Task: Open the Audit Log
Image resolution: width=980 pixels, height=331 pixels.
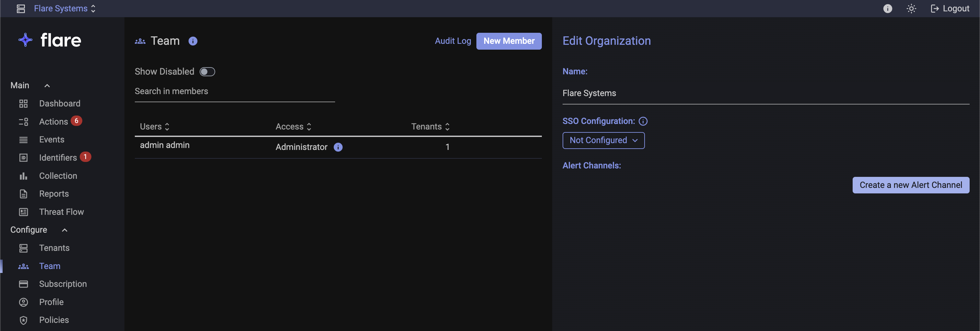Action: [x=452, y=41]
